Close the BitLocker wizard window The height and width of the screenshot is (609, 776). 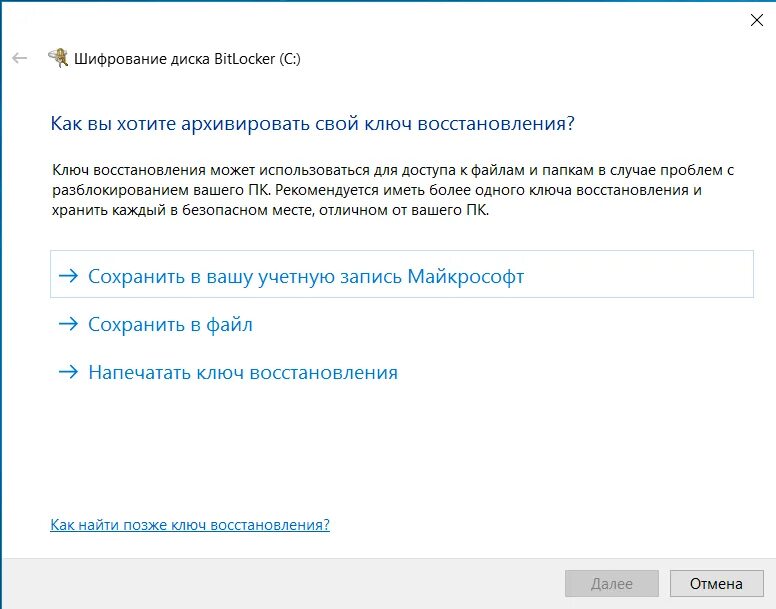tap(757, 20)
